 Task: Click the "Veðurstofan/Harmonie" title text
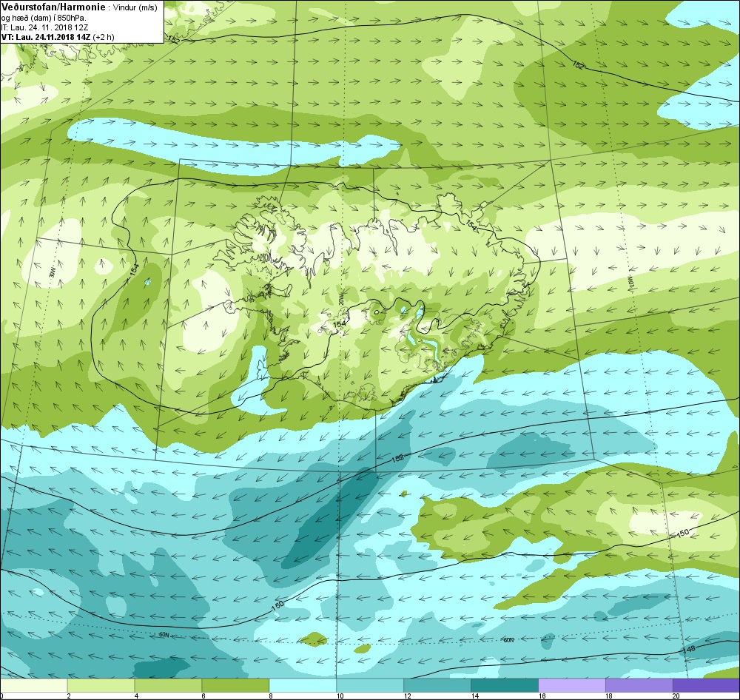[53, 7]
